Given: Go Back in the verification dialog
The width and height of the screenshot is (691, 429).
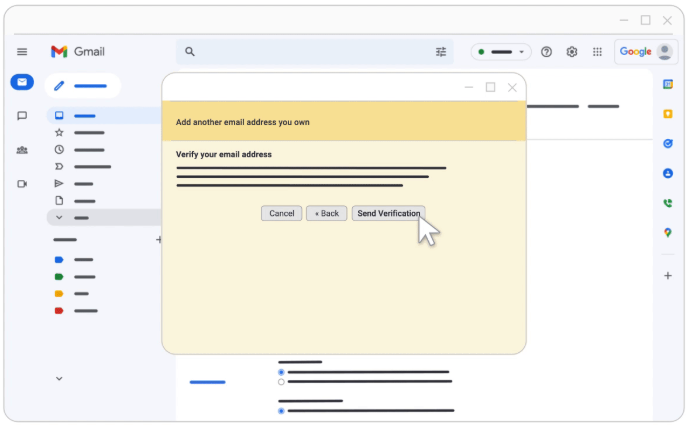Looking at the screenshot, I should [x=327, y=213].
